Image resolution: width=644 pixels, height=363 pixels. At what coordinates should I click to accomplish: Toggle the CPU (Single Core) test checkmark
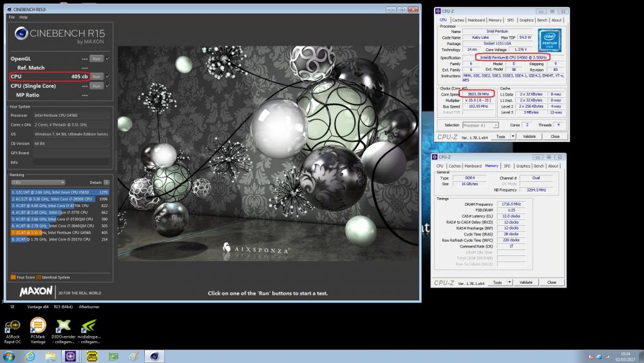tap(108, 86)
